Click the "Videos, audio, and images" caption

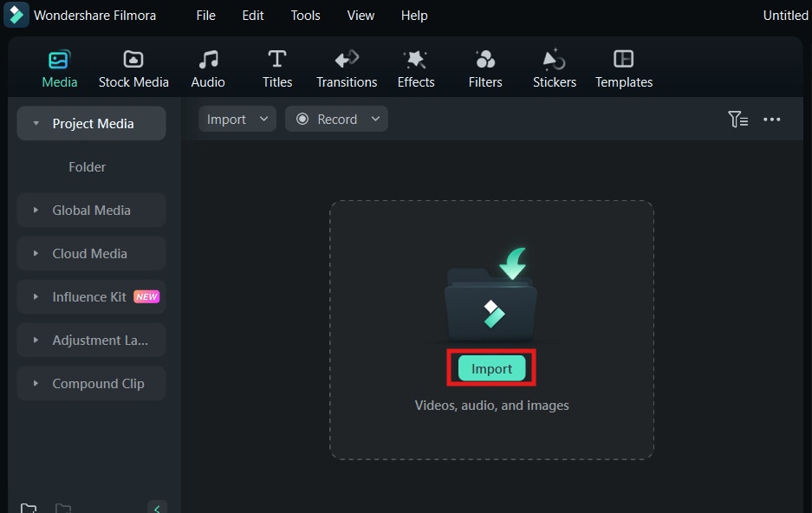pyautogui.click(x=491, y=406)
